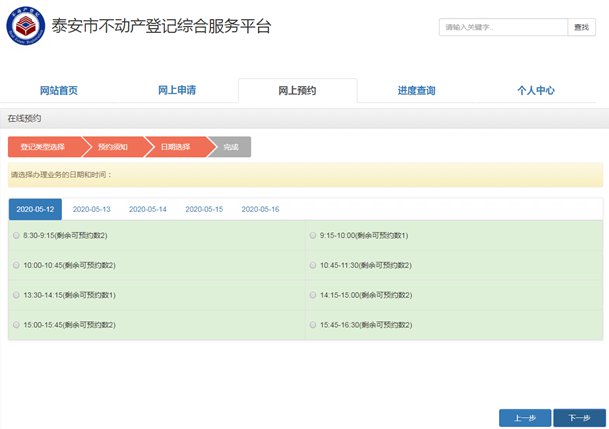609x429 pixels.
Task: Select the 9:15-10:00 time slot
Action: 313,235
